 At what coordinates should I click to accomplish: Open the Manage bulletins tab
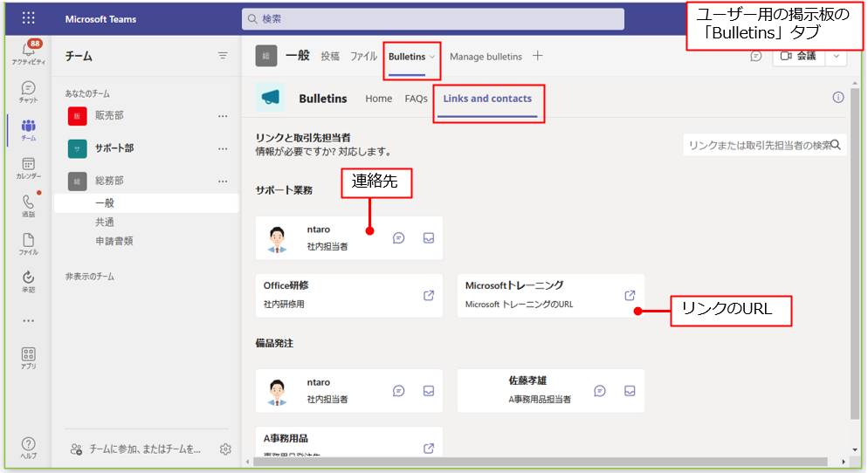486,57
